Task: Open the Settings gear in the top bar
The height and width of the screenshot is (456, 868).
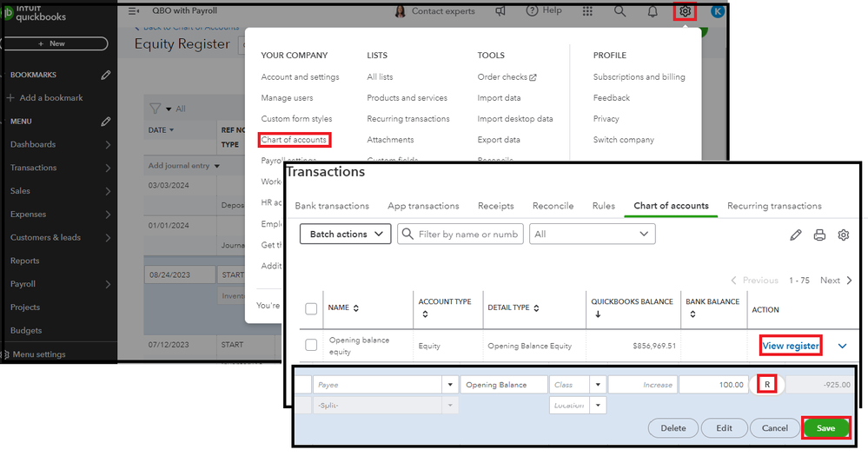Action: [x=686, y=11]
